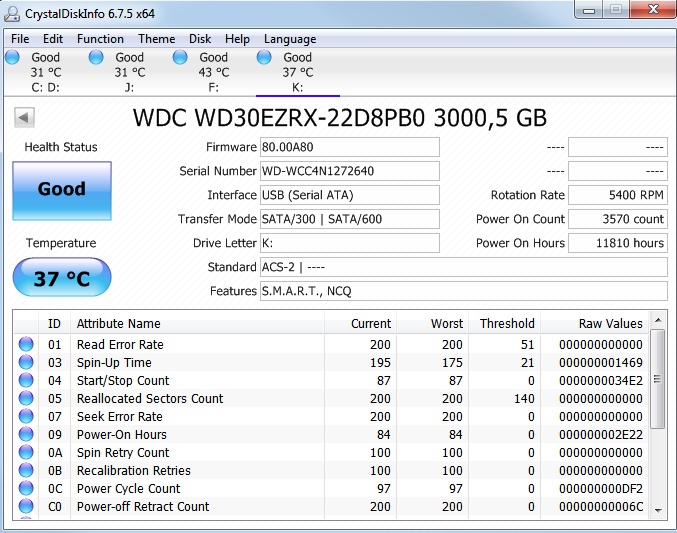The width and height of the screenshot is (677, 533).
Task: Select raw value 000000002E22
Action: 601,435
